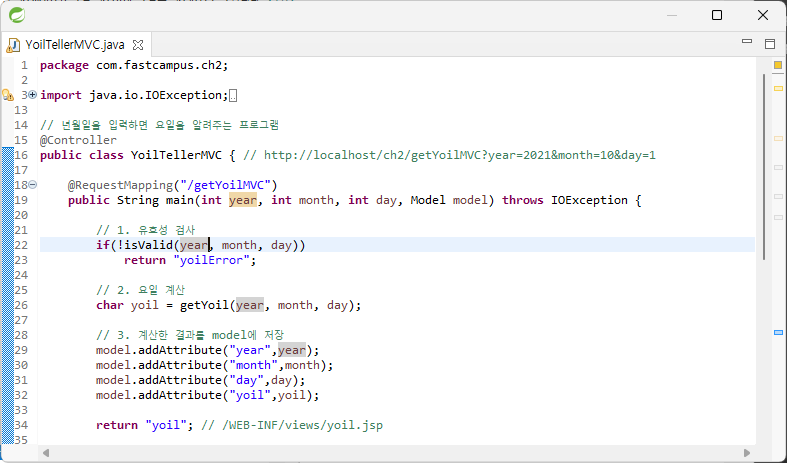Click the "month" string on line 30
This screenshot has width=787, height=463.
tap(253, 365)
